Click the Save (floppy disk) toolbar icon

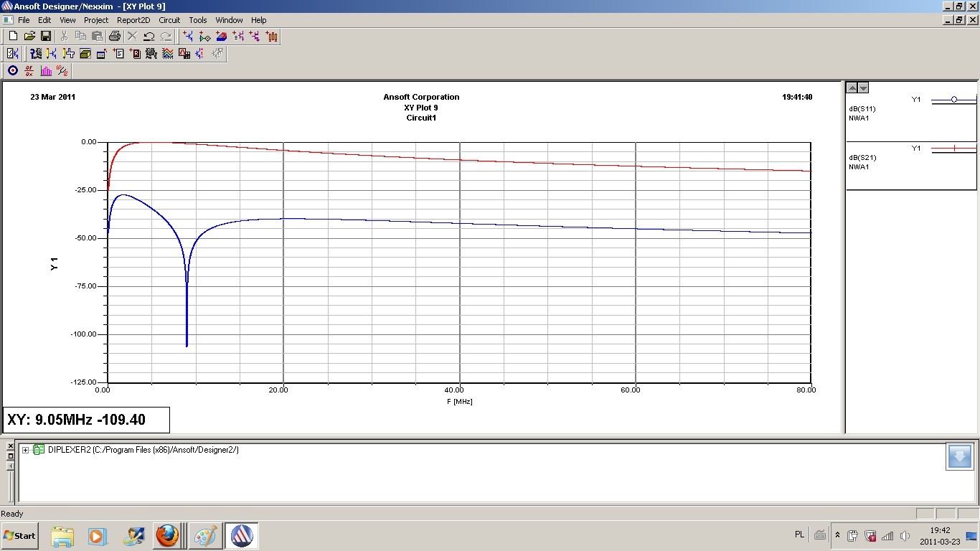pyautogui.click(x=45, y=36)
